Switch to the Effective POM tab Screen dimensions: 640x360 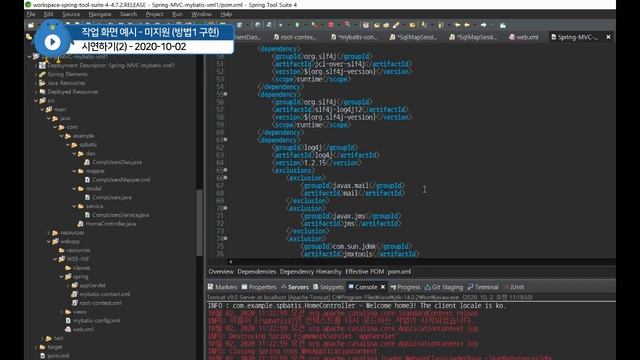point(364,271)
